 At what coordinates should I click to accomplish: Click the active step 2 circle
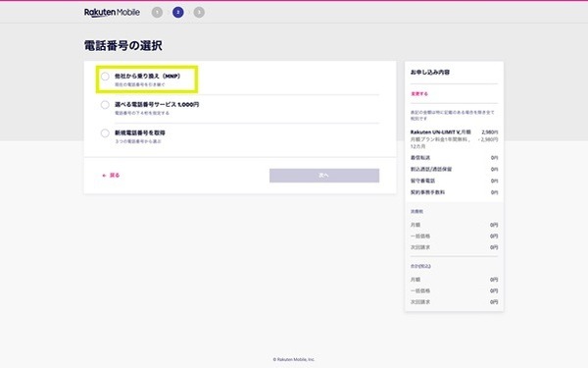point(178,13)
